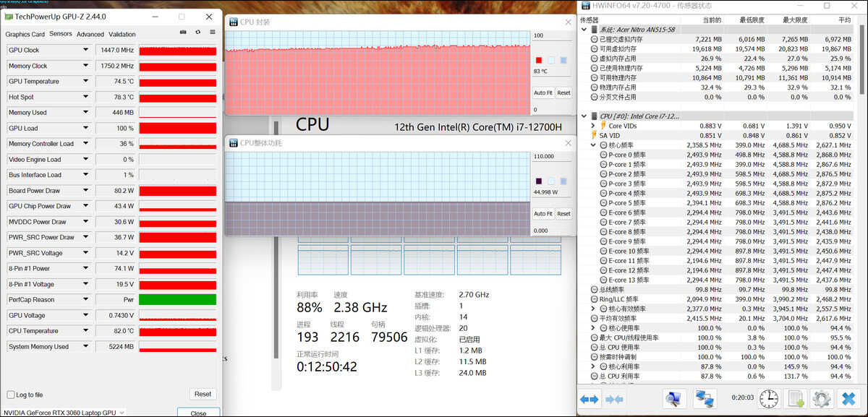Open HWiNFO settings gear icon
Image resolution: width=868 pixels, height=417 pixels.
point(821,398)
